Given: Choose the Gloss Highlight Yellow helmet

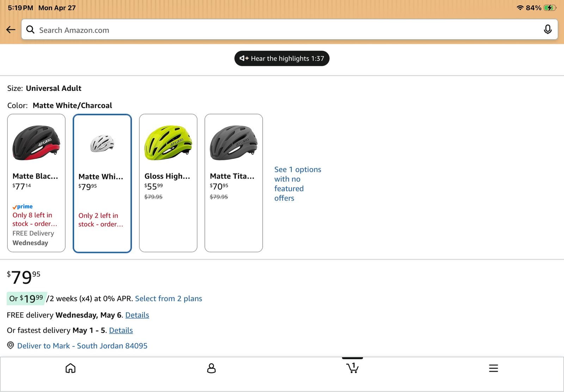Looking at the screenshot, I should click(x=168, y=183).
